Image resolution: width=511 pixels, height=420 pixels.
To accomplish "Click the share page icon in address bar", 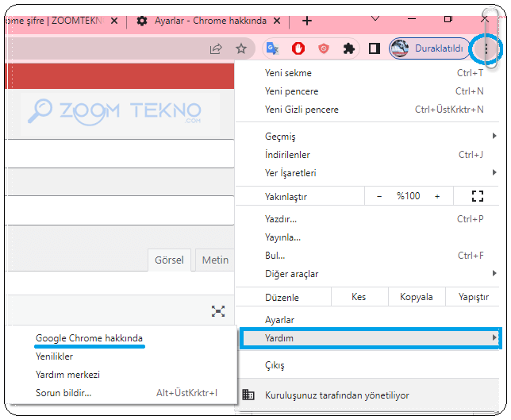I will coord(216,49).
